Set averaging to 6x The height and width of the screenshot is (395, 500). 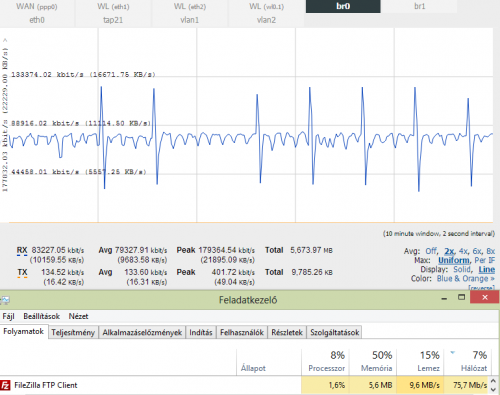click(x=477, y=251)
